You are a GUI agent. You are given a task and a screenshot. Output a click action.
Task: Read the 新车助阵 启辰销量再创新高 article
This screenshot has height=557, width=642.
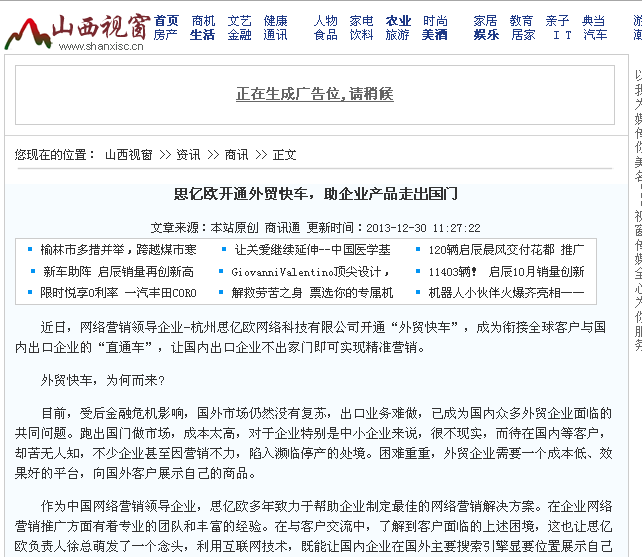(118, 271)
